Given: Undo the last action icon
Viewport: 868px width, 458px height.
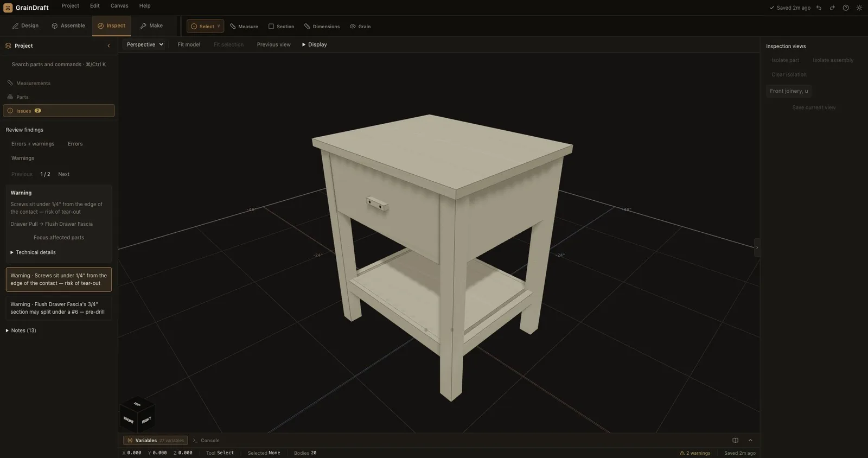Looking at the screenshot, I should (819, 8).
